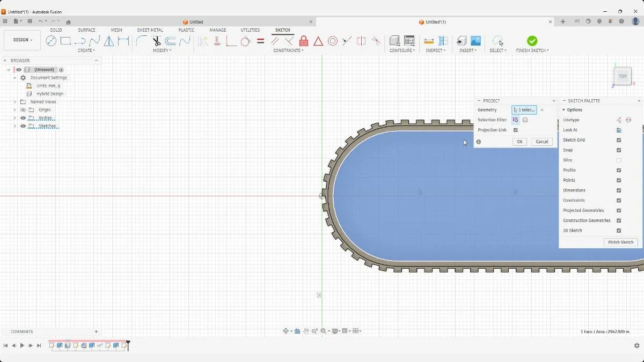The height and width of the screenshot is (362, 644).
Task: Click the ViewCube TOP face
Action: point(623,76)
